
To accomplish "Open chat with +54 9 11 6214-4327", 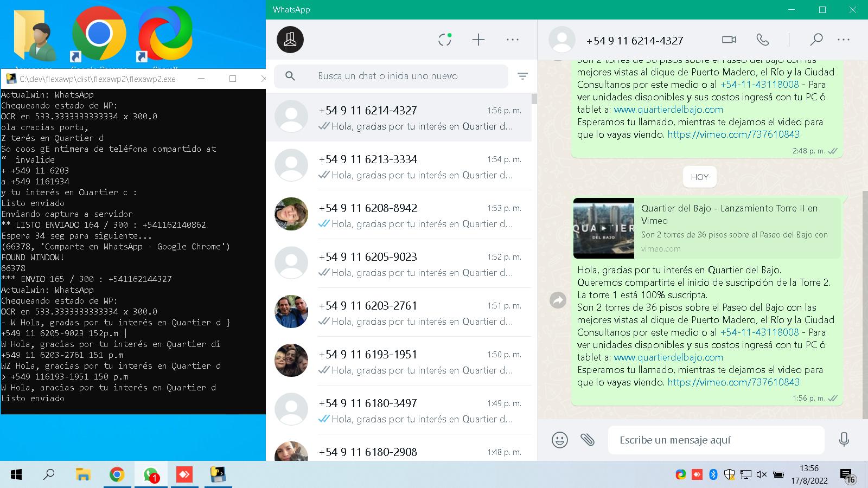I will pos(399,117).
